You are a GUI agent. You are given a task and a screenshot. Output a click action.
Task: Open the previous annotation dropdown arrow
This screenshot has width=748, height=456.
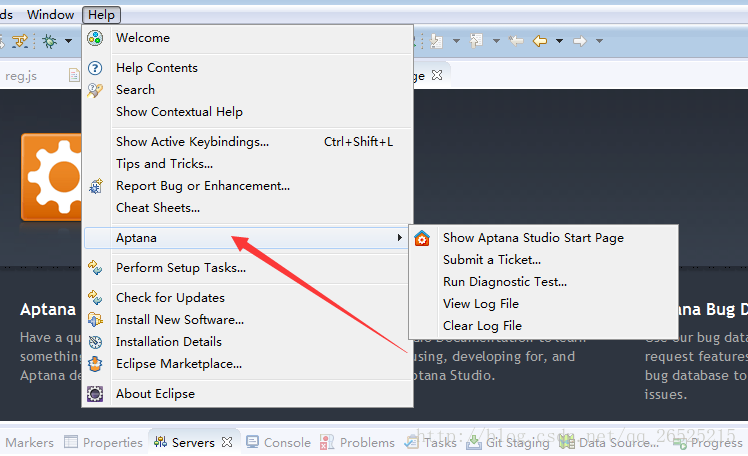pyautogui.click(x=496, y=41)
